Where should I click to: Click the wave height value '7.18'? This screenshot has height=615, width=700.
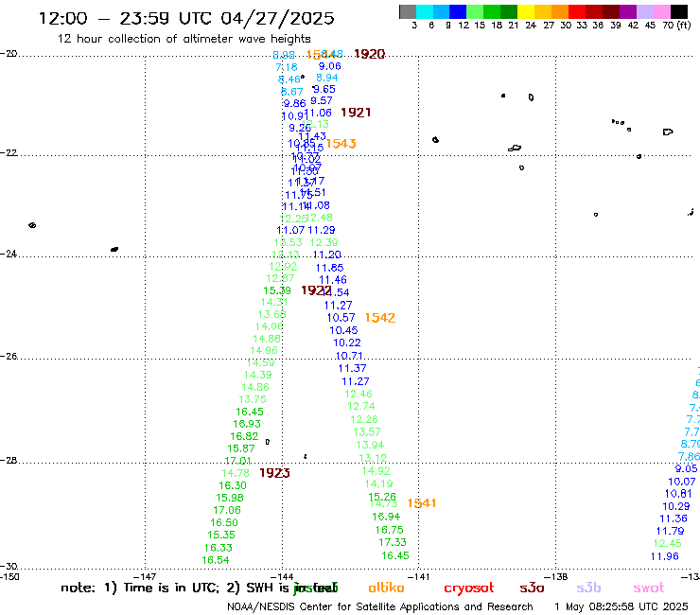click(287, 67)
